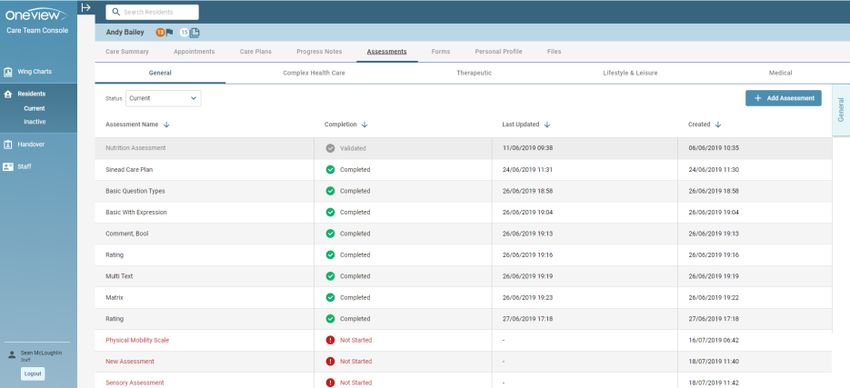
Task: Switch to the Care Plans tab
Action: (x=256, y=51)
